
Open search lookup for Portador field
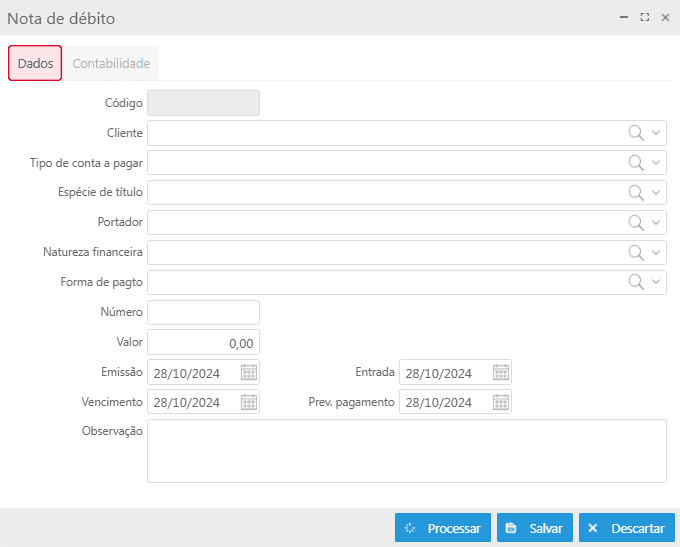pyautogui.click(x=635, y=223)
